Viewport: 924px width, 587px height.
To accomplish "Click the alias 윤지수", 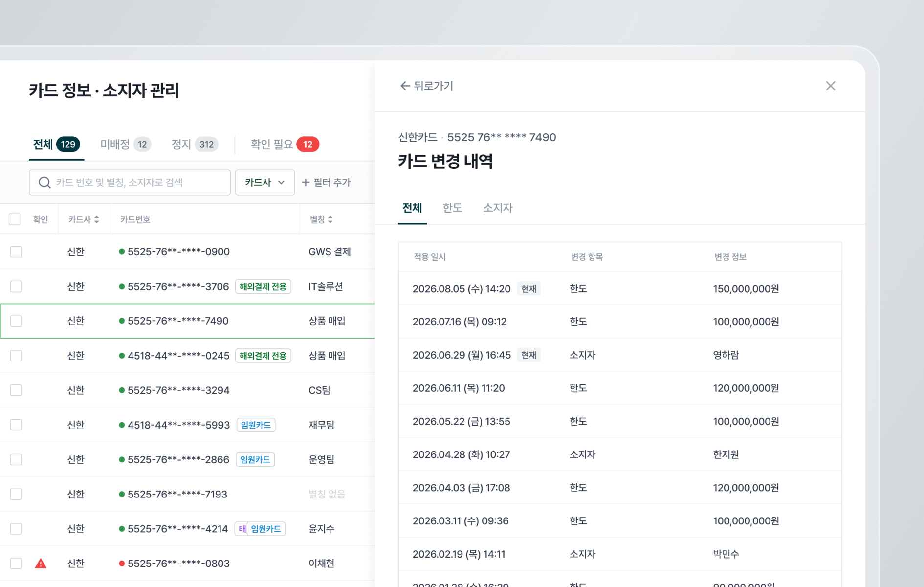I will 321,529.
